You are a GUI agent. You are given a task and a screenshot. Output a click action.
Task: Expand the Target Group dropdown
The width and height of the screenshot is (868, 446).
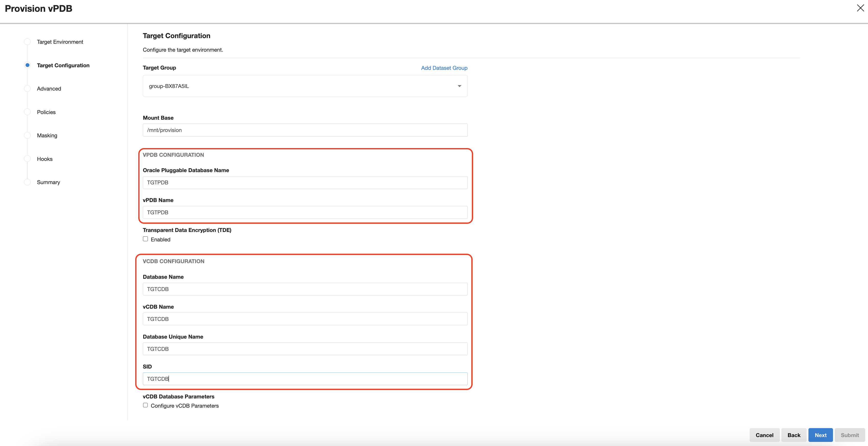(x=459, y=85)
